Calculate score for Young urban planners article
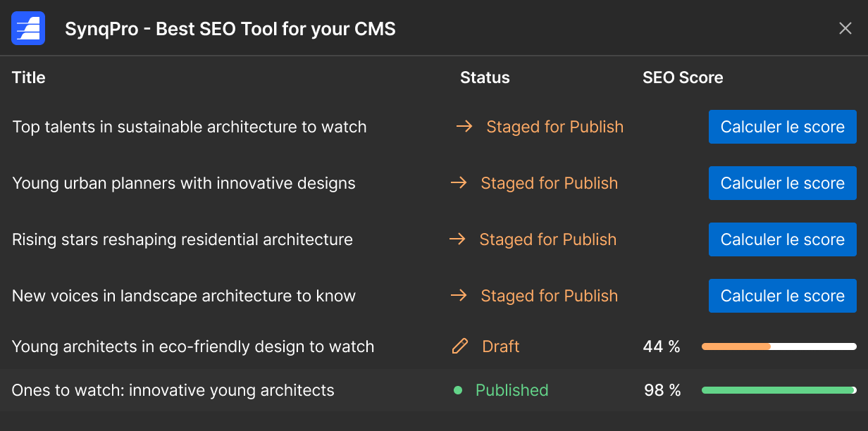The width and height of the screenshot is (868, 431). tap(782, 183)
